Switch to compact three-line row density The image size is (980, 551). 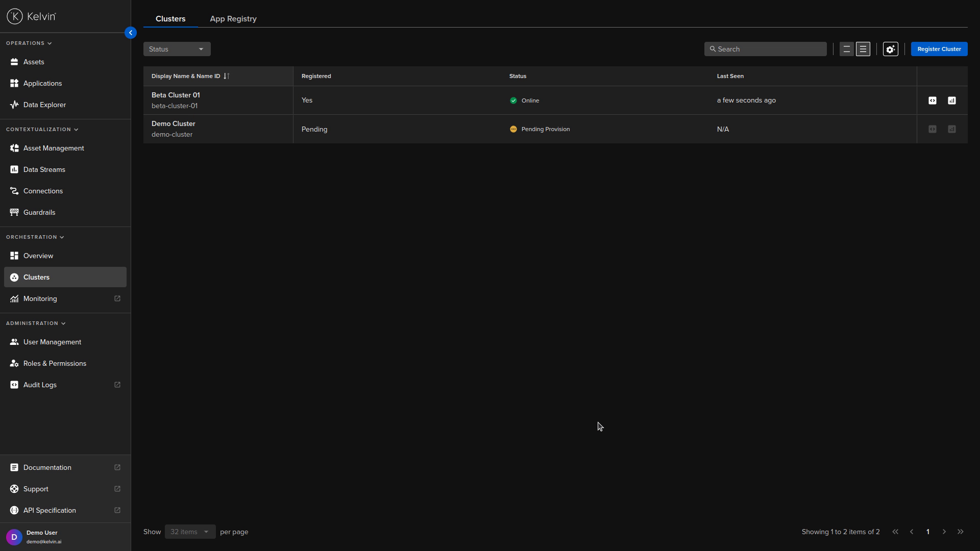(863, 49)
